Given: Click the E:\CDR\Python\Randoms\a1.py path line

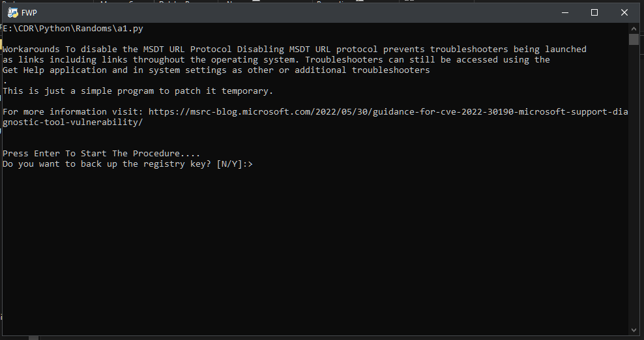Looking at the screenshot, I should (x=73, y=29).
